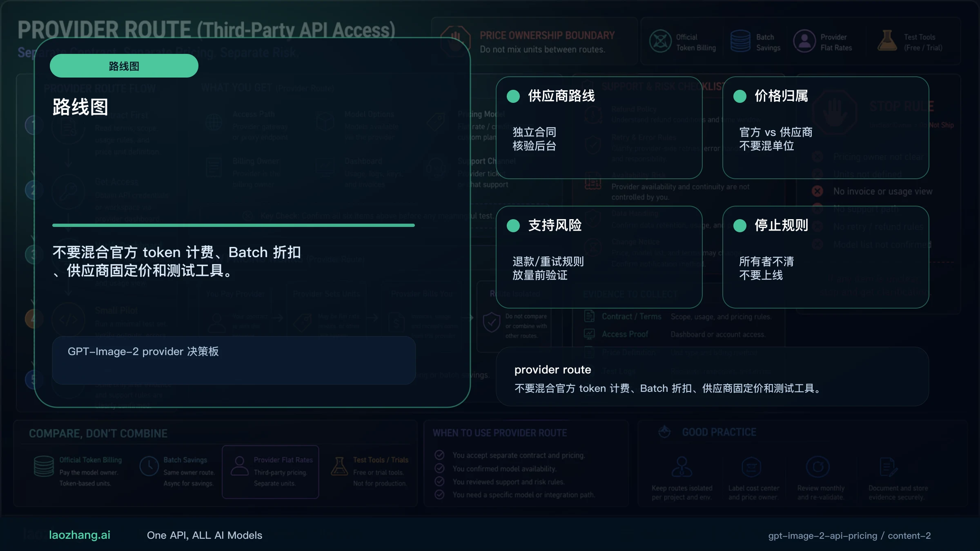Click the green dot beside 价格归属
980x551 pixels.
pyautogui.click(x=740, y=96)
